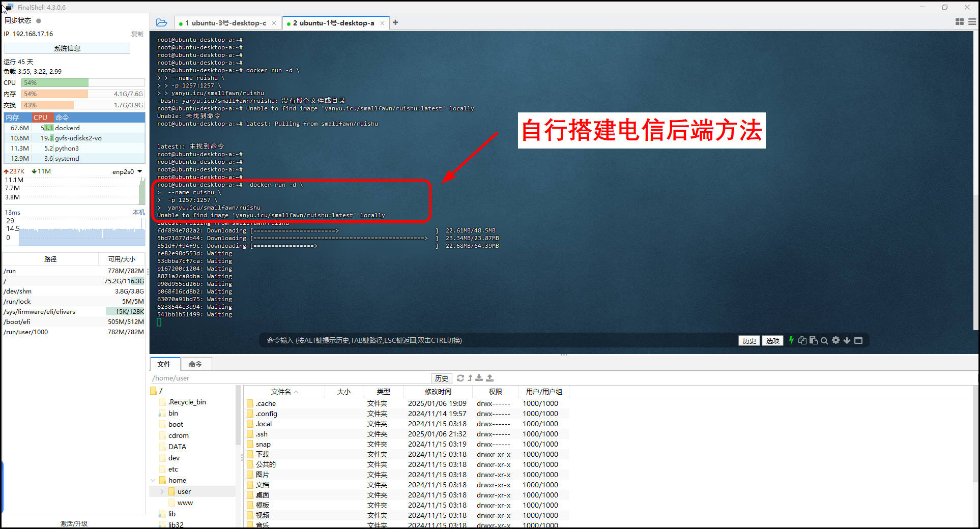
Task: Select the .Recycle_bin tree folder
Action: coord(187,402)
